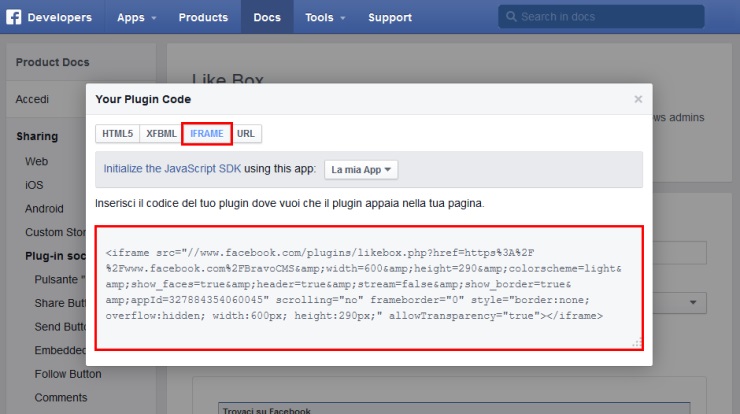Image resolution: width=740 pixels, height=414 pixels.
Task: Select iOS in the Sharing sidebar
Action: [x=34, y=185]
